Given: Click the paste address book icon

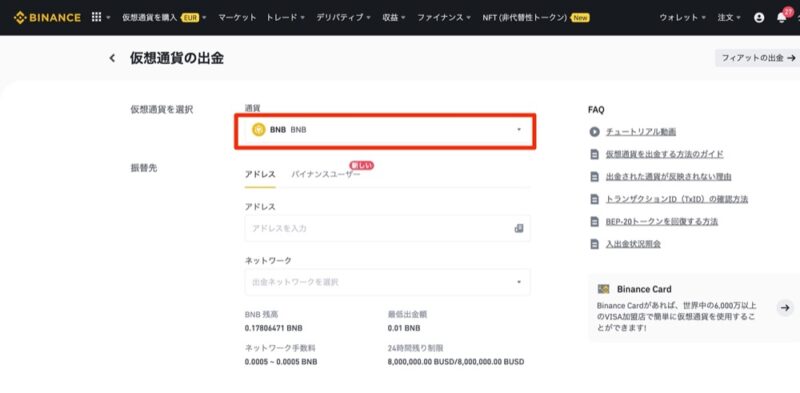Looking at the screenshot, I should click(519, 228).
